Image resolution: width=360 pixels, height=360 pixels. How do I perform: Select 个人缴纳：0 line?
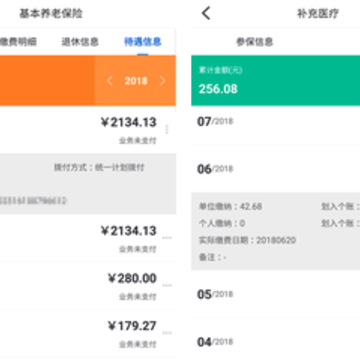point(222,223)
